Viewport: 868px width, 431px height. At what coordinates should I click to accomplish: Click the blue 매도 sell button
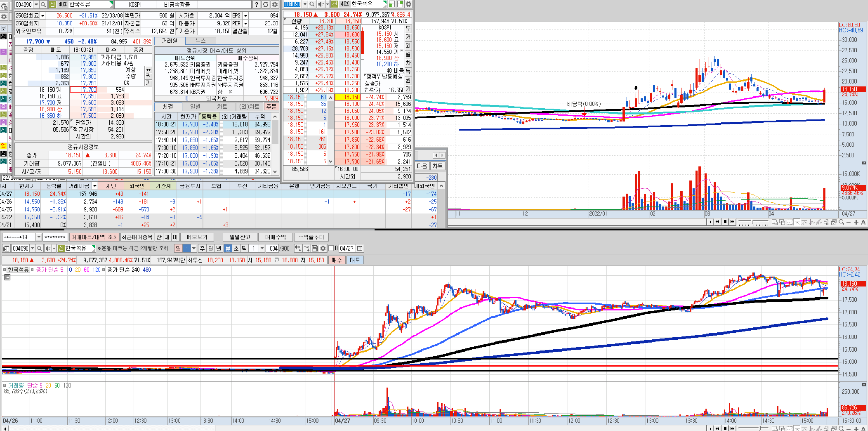[355, 260]
